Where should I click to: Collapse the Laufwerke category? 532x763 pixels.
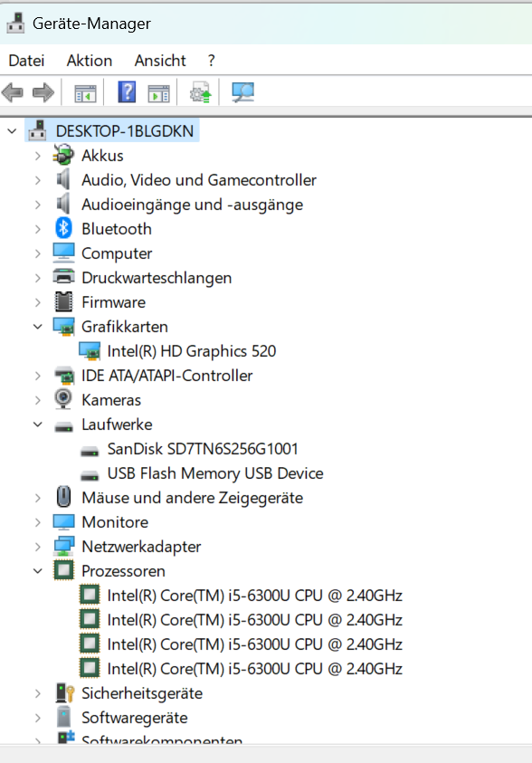click(38, 424)
